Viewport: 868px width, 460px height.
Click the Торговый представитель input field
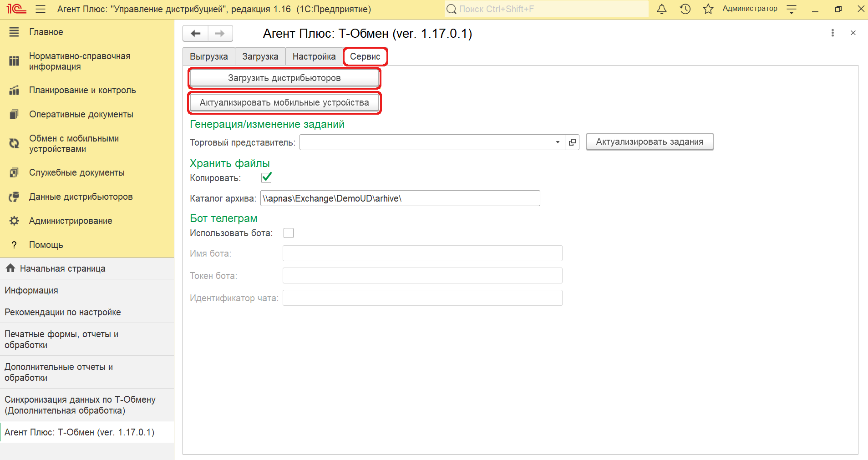[425, 142]
